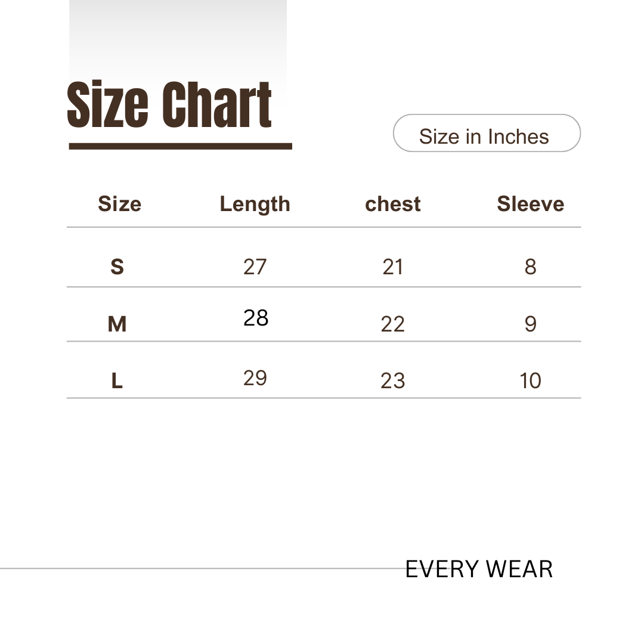Select the length value 29
Viewport: 644px width, 644px height.
[255, 378]
